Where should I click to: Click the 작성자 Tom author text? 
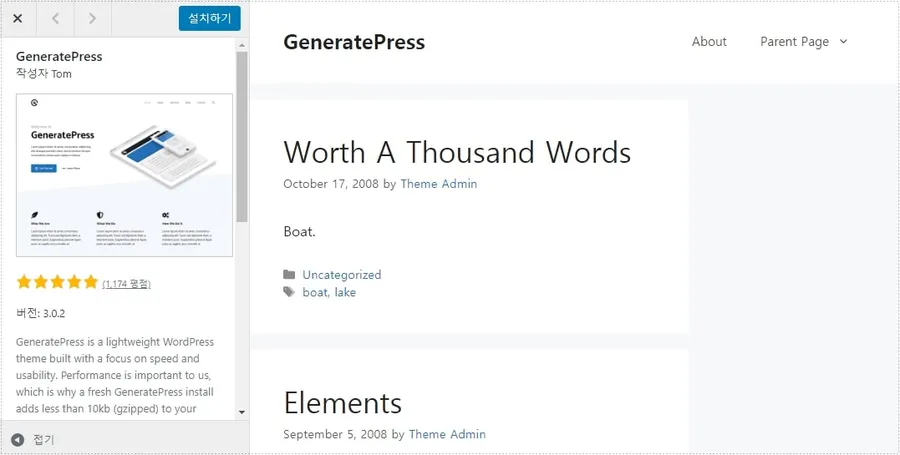44,73
